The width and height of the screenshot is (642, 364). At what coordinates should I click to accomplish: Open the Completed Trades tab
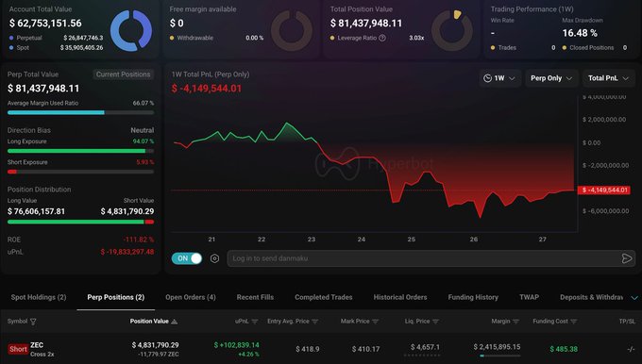[324, 297]
